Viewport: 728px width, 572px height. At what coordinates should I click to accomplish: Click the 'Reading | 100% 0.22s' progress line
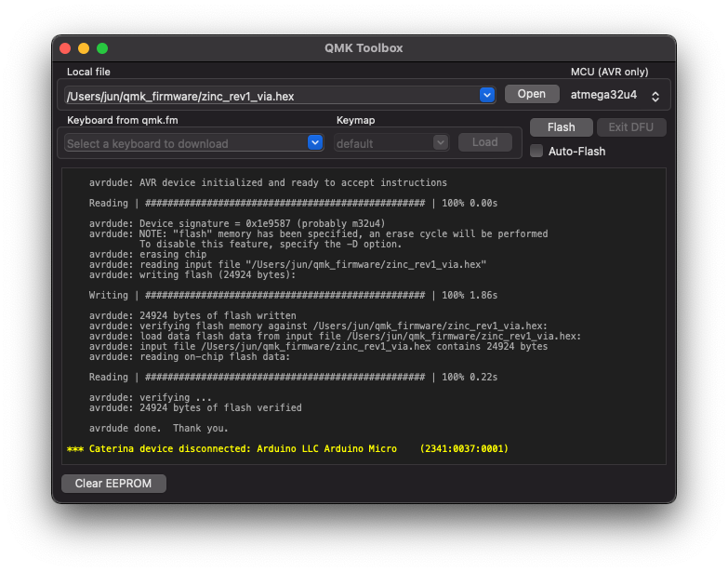pyautogui.click(x=294, y=377)
